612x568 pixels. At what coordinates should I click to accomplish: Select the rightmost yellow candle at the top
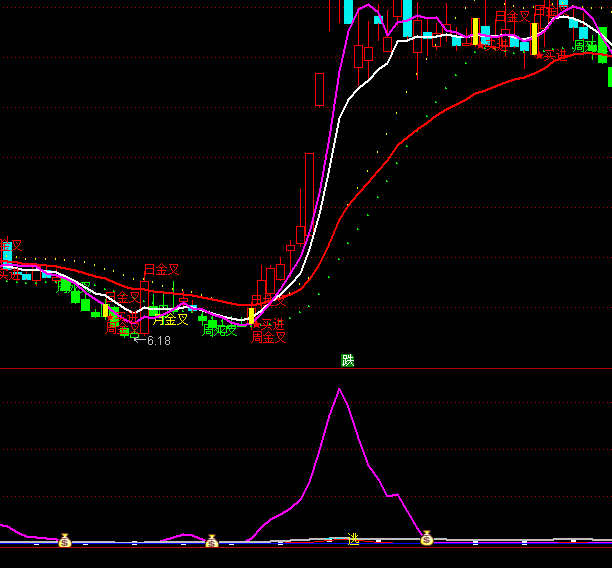click(x=534, y=38)
